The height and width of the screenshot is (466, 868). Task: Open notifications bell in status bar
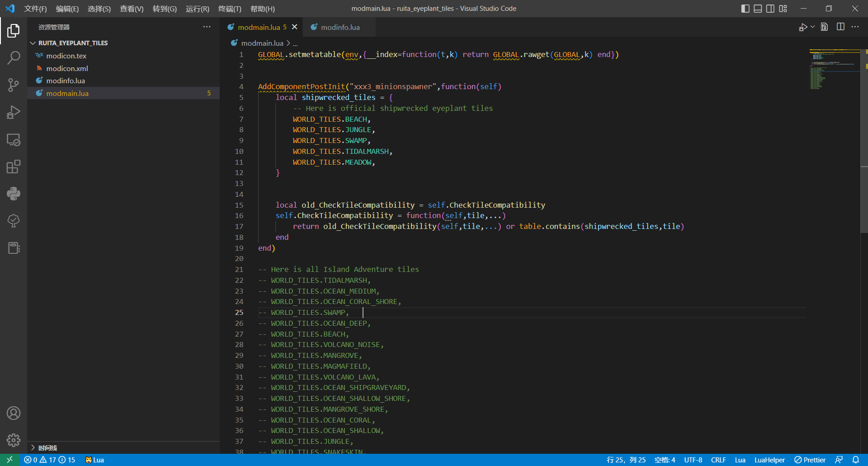(x=856, y=460)
